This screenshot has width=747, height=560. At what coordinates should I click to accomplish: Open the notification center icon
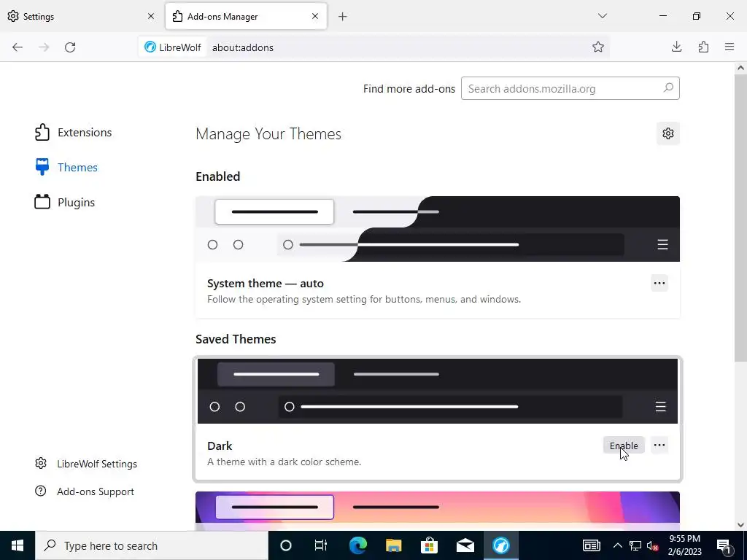(x=724, y=545)
